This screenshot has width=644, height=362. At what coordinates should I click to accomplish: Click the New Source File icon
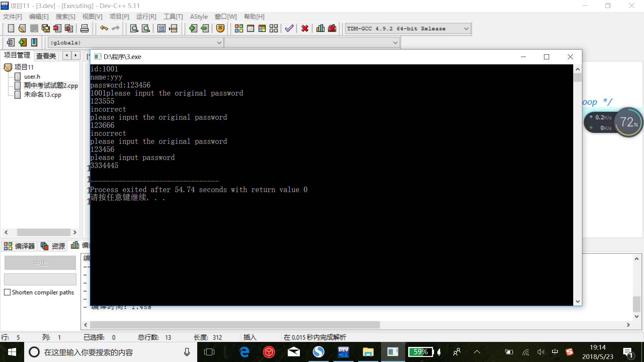(x=11, y=28)
